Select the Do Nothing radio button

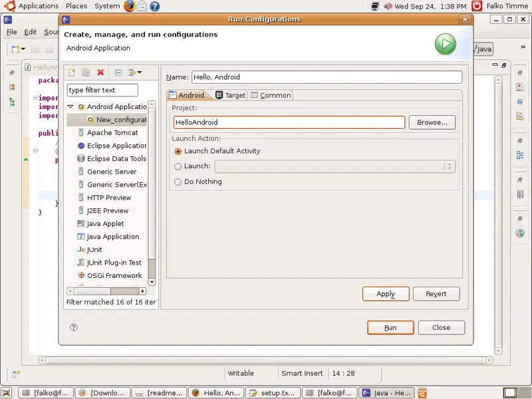(178, 182)
